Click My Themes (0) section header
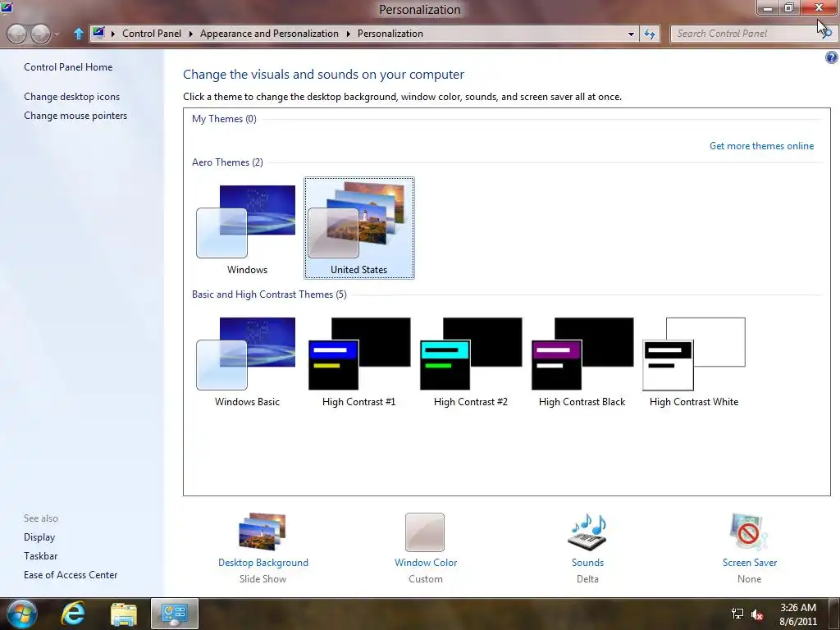 (x=224, y=119)
